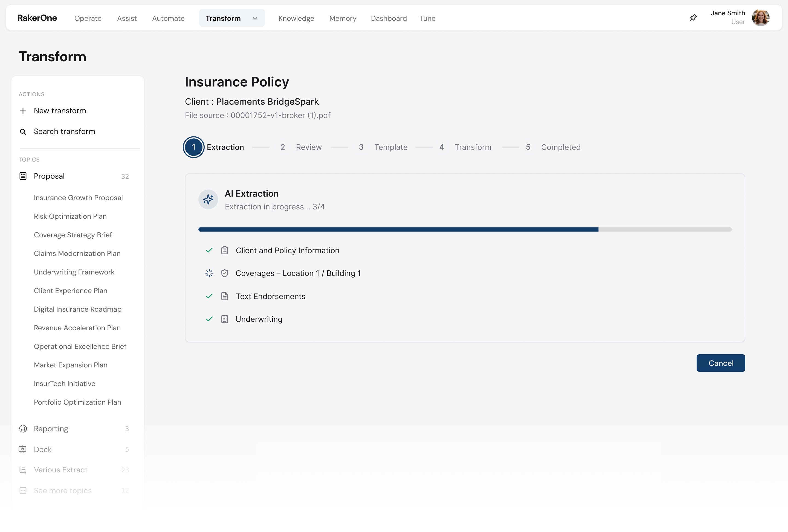Open the Dashboard section
Screen dimensions: 788x532
click(x=389, y=18)
